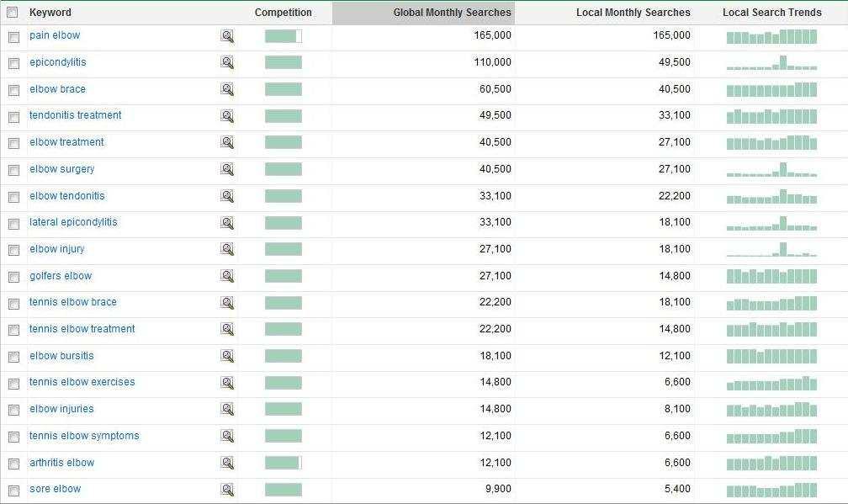This screenshot has width=848, height=504.
Task: Click magnifier icon for tendonitis treatment
Action: tap(227, 116)
